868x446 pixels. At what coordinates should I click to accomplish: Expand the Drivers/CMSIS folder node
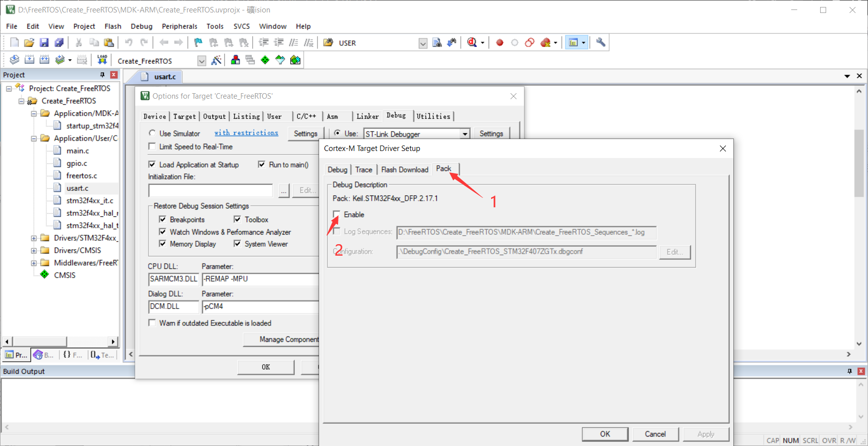[34, 251]
